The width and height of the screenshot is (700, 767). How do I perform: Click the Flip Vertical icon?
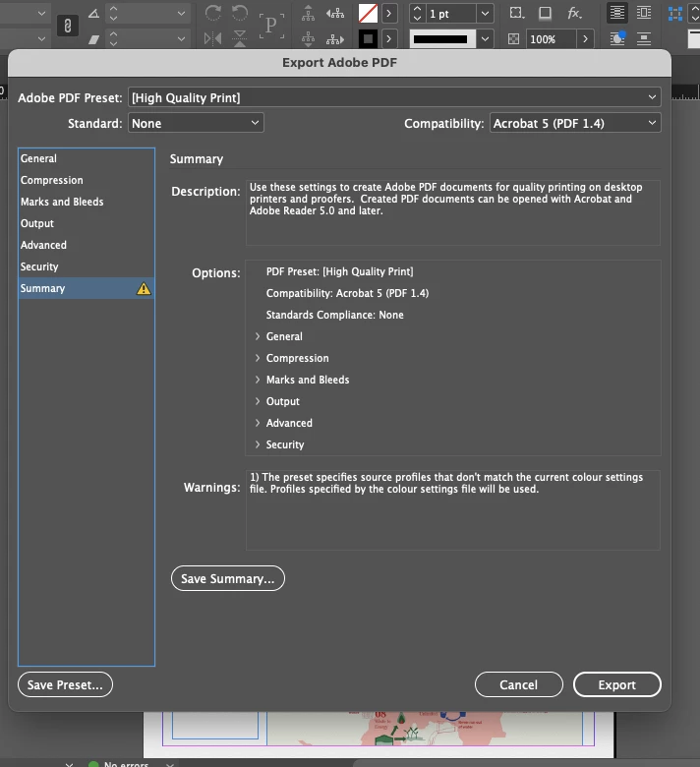(240, 38)
